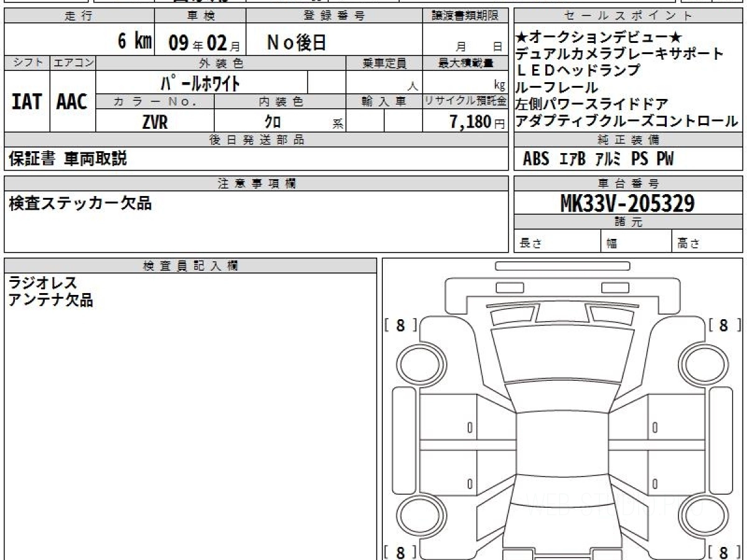Click the 検査員記入欄 header bar
The height and width of the screenshot is (560, 747).
190,266
